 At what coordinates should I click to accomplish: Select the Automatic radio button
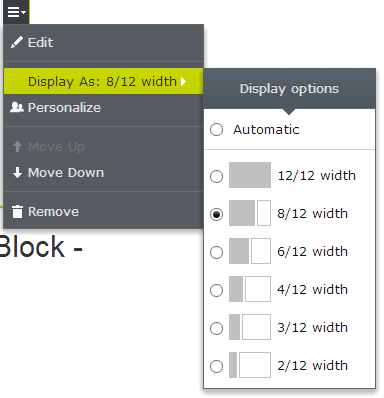[x=216, y=129]
